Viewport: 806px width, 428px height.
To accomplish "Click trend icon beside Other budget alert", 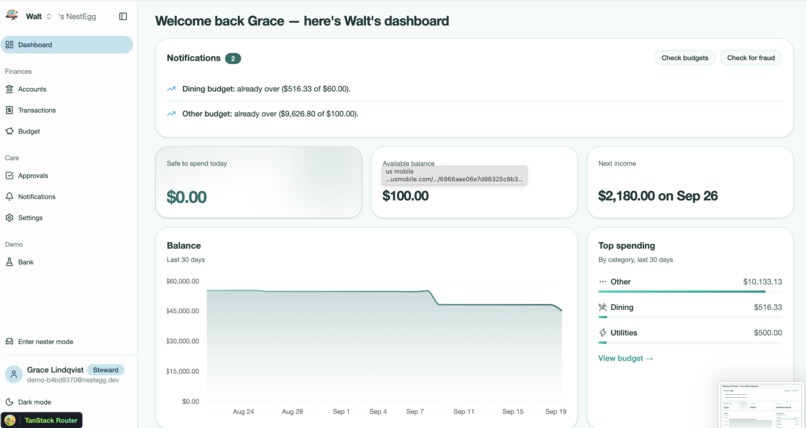I will (171, 114).
